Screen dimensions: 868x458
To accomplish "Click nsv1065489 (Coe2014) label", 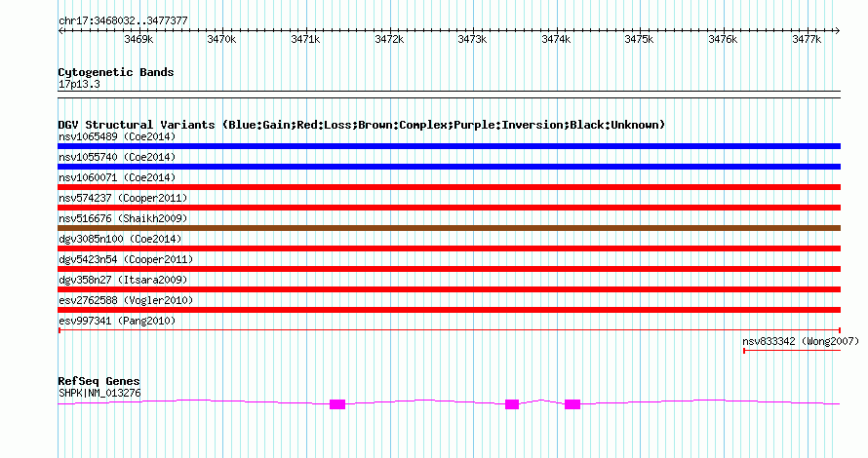I will [117, 136].
